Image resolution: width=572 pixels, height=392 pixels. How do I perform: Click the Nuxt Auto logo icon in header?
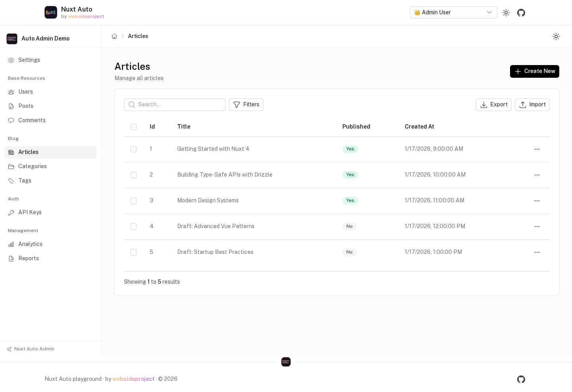[51, 12]
